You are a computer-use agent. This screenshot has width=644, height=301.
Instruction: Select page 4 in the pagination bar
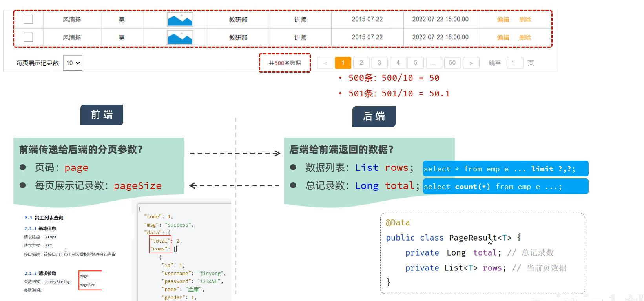coord(398,63)
